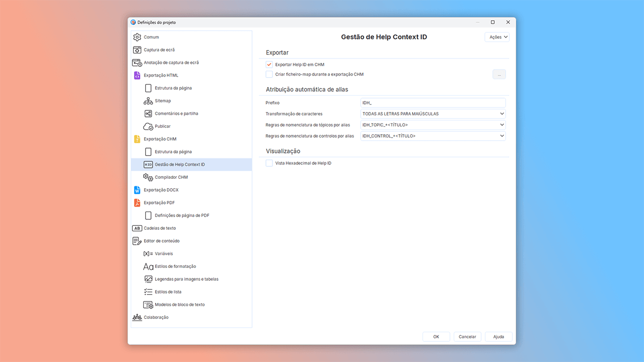Uncheck Exportar Help ID em CHM
This screenshot has width=644, height=362.
pos(269,65)
